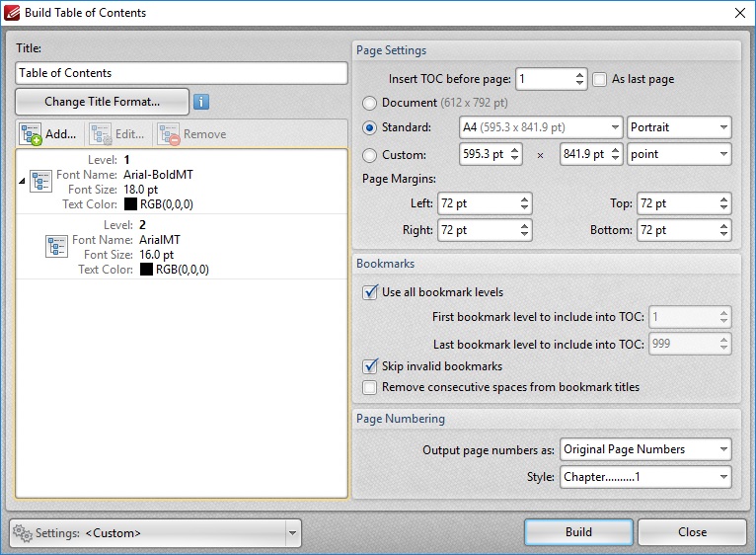Click the Add... toolbar label
The image size is (756, 555).
click(61, 134)
